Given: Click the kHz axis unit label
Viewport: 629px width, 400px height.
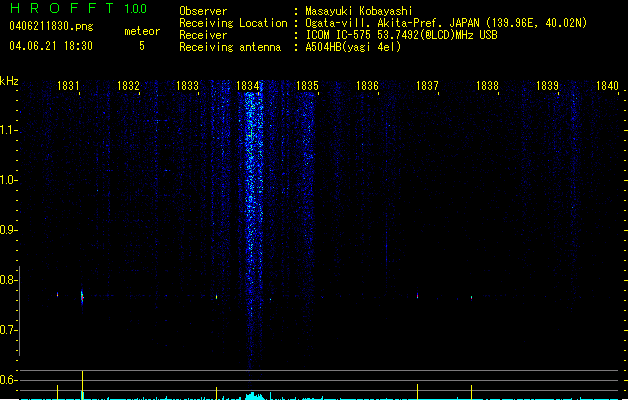Looking at the screenshot, I should 9,81.
